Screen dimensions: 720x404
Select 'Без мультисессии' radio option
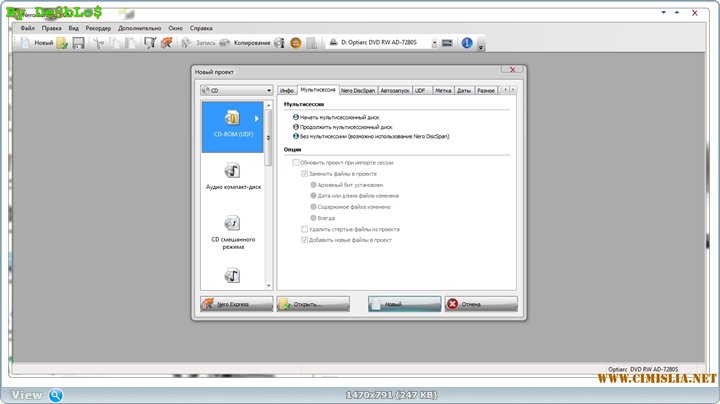(296, 135)
